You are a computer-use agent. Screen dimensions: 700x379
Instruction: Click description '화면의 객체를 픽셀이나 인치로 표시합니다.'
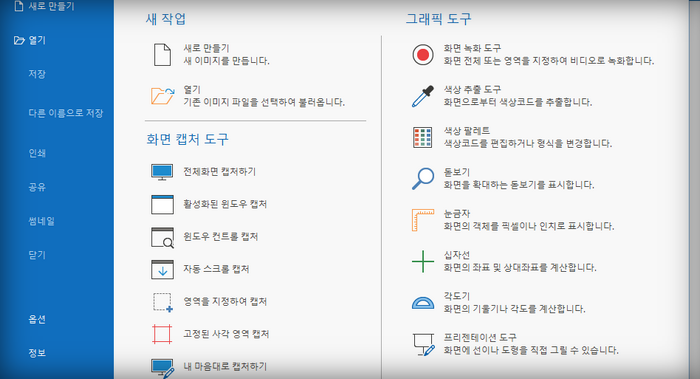pos(529,226)
